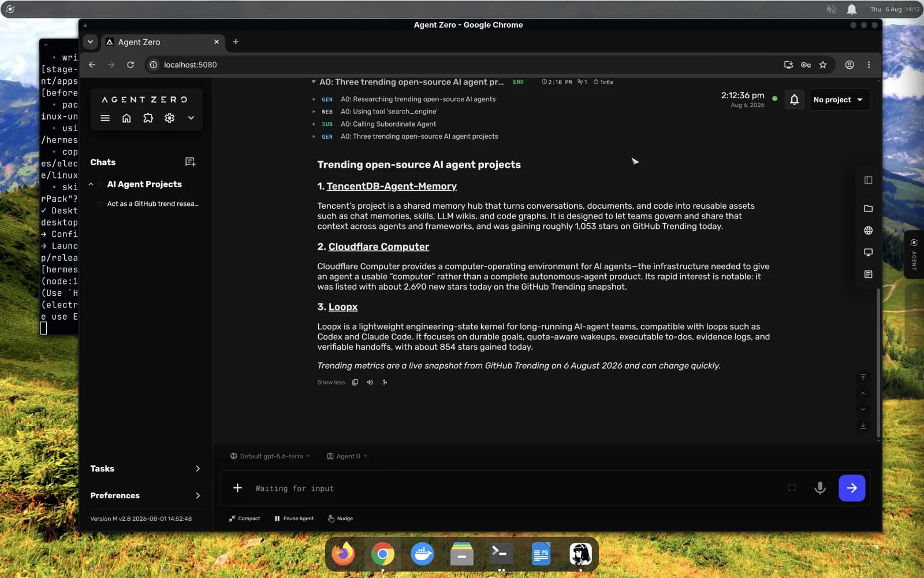Expand the 'Calling Subordinate Agent' step
The width and height of the screenshot is (924, 578).
[388, 124]
